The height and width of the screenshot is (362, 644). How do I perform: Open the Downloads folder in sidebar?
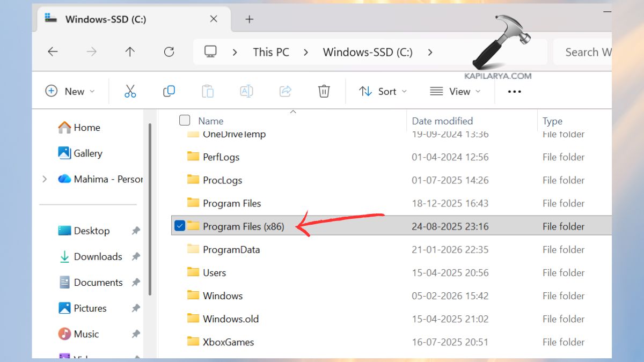pyautogui.click(x=98, y=256)
